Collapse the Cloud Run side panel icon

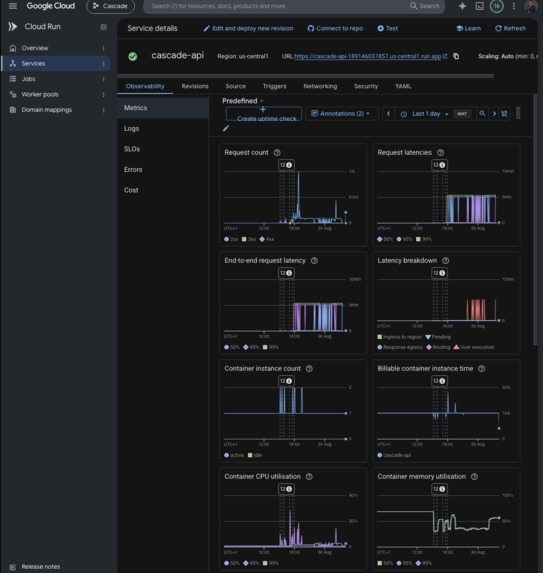coord(103,27)
